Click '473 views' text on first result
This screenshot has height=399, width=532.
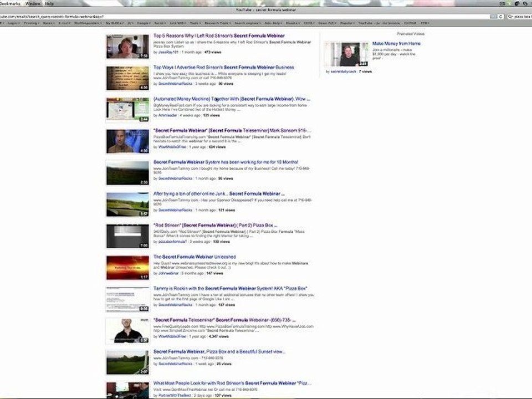tap(212, 52)
